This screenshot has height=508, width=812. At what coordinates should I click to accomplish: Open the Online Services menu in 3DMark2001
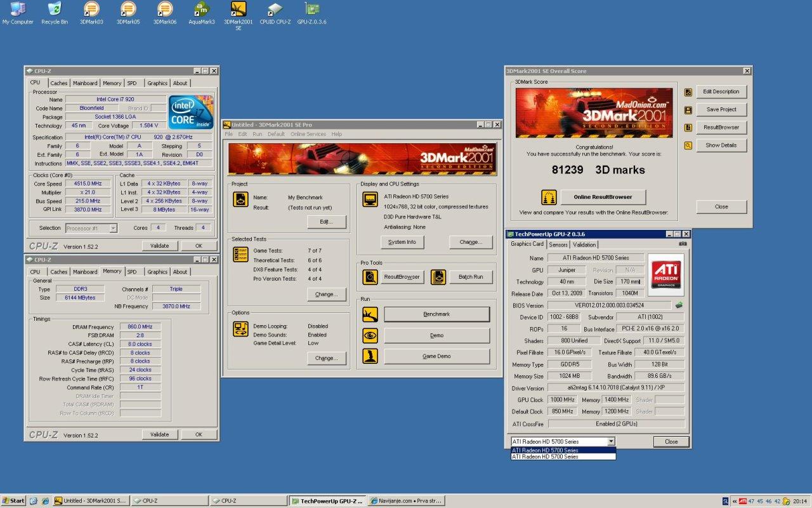pyautogui.click(x=308, y=134)
